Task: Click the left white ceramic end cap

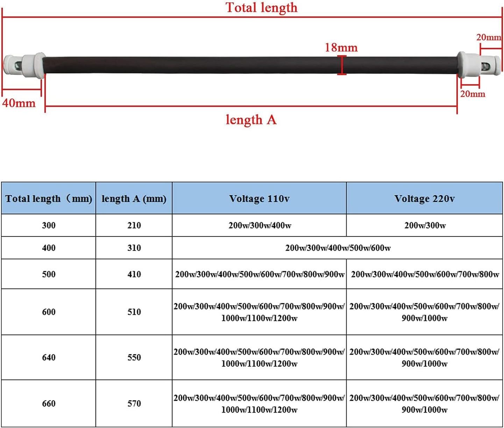Action: pos(24,65)
